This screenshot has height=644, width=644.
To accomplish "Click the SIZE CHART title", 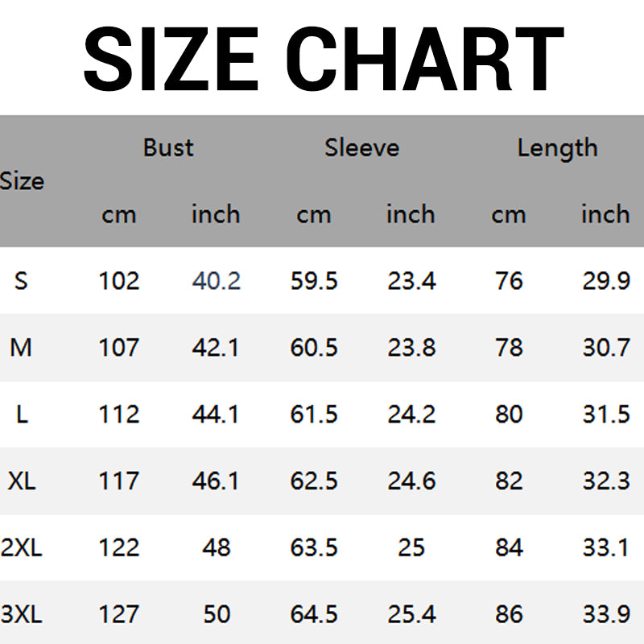I will 322,58.
